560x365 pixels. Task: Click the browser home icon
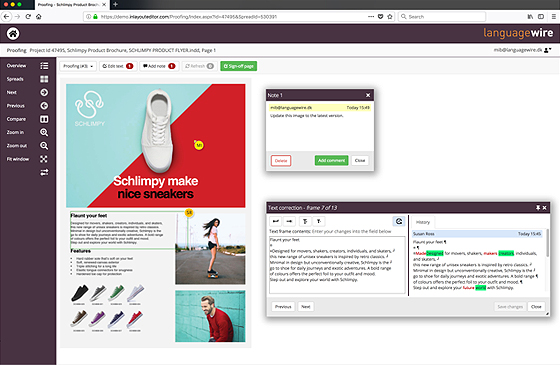(x=39, y=16)
